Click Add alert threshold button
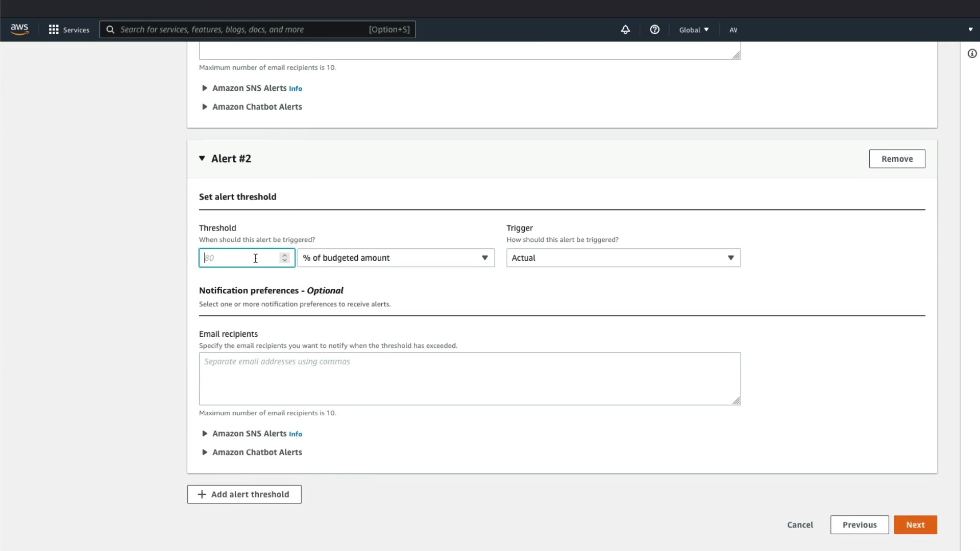980x551 pixels. pyautogui.click(x=244, y=494)
